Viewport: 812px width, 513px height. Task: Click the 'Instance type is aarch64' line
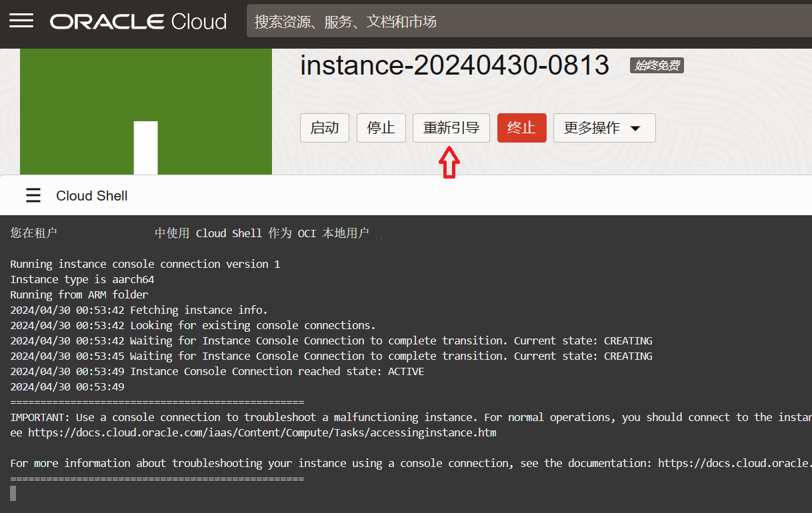click(x=82, y=280)
